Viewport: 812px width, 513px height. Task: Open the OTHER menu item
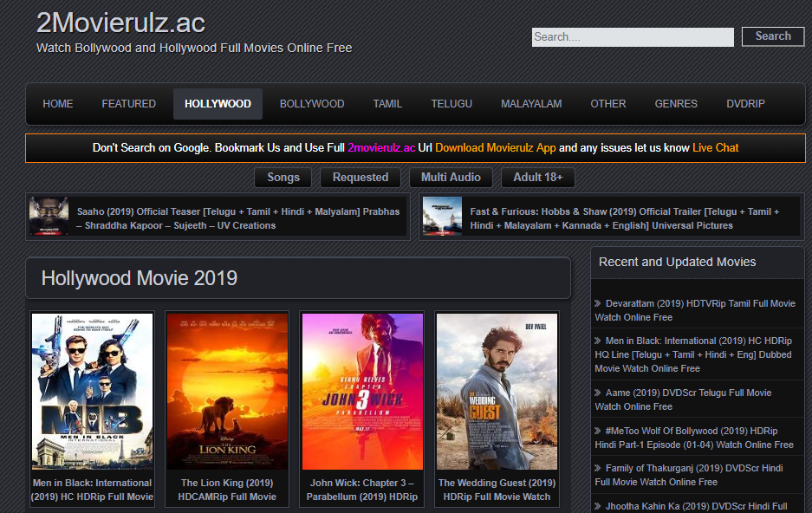pos(608,103)
